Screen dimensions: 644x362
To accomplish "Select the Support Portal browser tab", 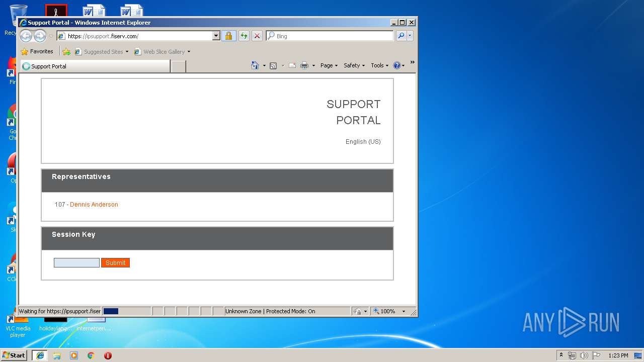I will (x=95, y=66).
